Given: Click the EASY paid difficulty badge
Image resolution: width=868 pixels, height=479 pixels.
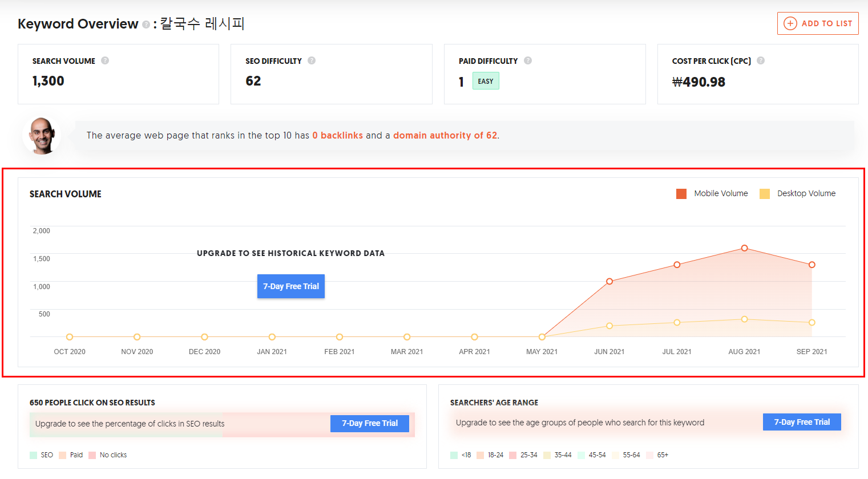Looking at the screenshot, I should click(x=486, y=81).
